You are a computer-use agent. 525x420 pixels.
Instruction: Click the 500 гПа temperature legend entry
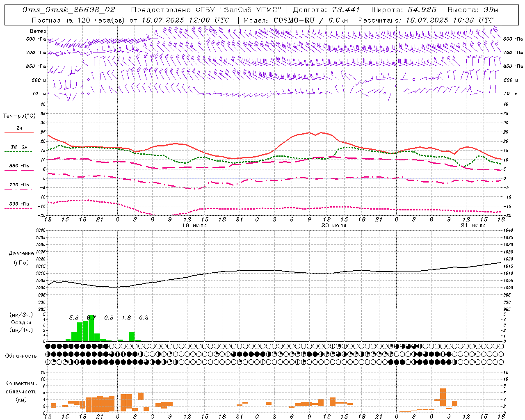point(19,205)
